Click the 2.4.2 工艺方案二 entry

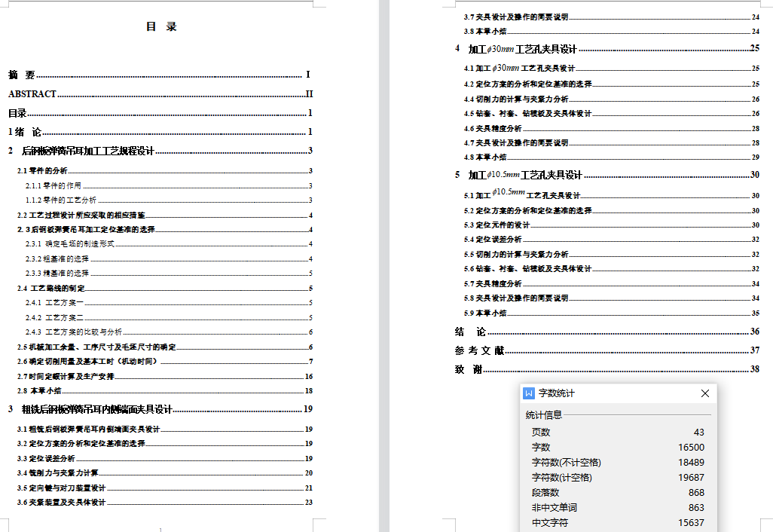pos(169,317)
